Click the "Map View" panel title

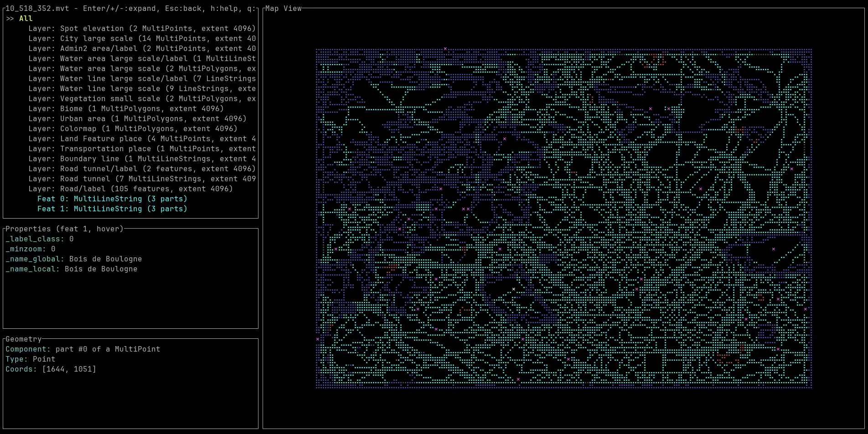(x=283, y=8)
